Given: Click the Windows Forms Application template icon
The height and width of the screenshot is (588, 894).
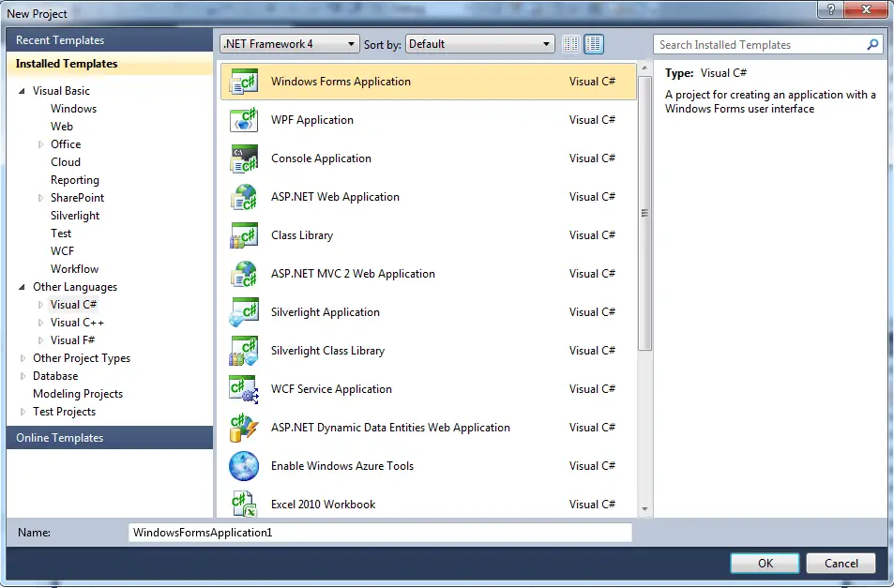Looking at the screenshot, I should pos(244,82).
